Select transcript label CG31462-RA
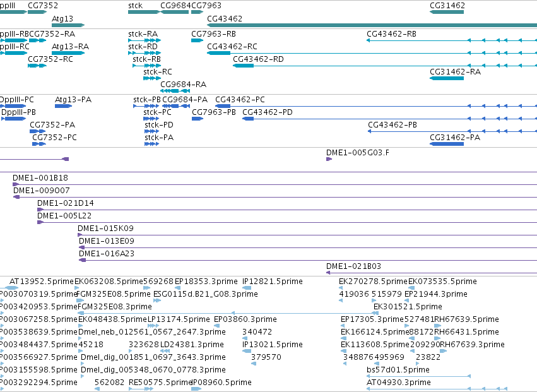 pos(455,72)
